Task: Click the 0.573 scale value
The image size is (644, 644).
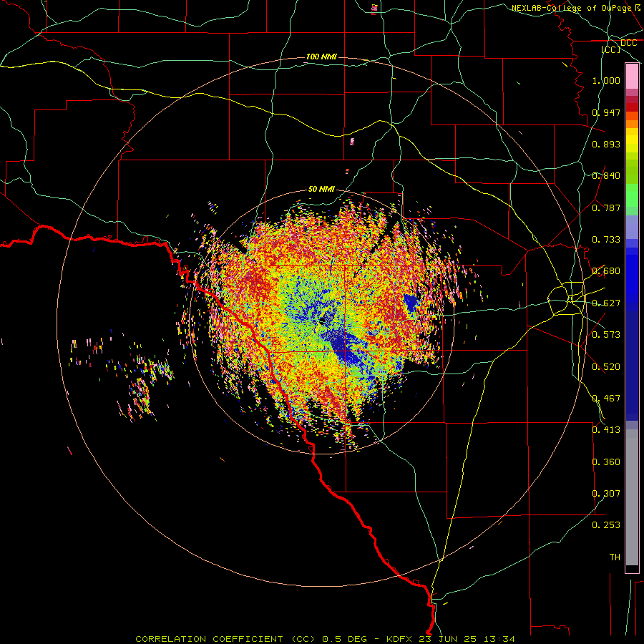Action: pyautogui.click(x=606, y=334)
